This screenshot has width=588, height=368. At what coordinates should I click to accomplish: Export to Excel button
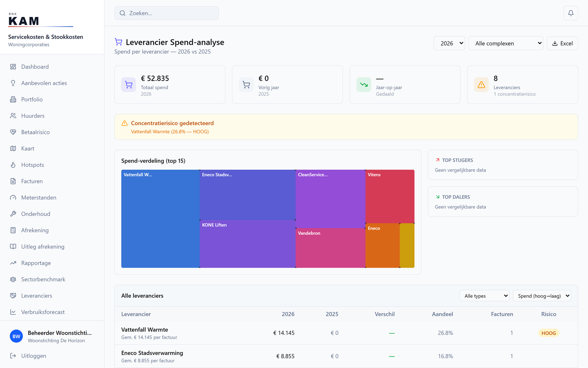click(x=563, y=43)
